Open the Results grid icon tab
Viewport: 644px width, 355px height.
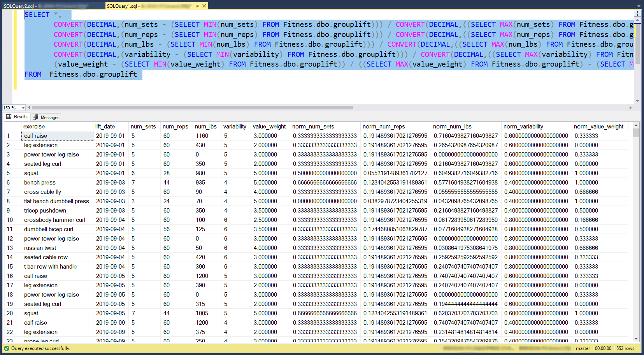click(x=9, y=117)
